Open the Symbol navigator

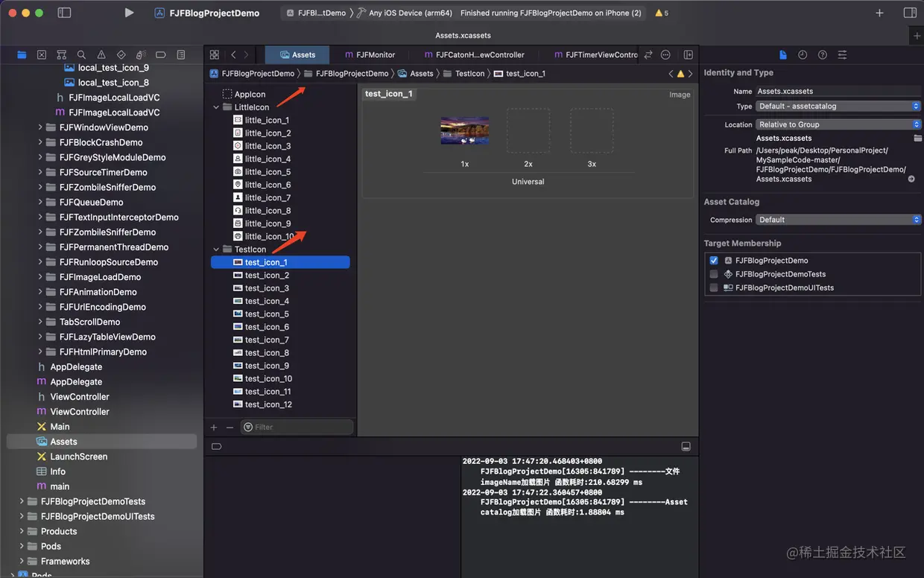pyautogui.click(x=62, y=54)
